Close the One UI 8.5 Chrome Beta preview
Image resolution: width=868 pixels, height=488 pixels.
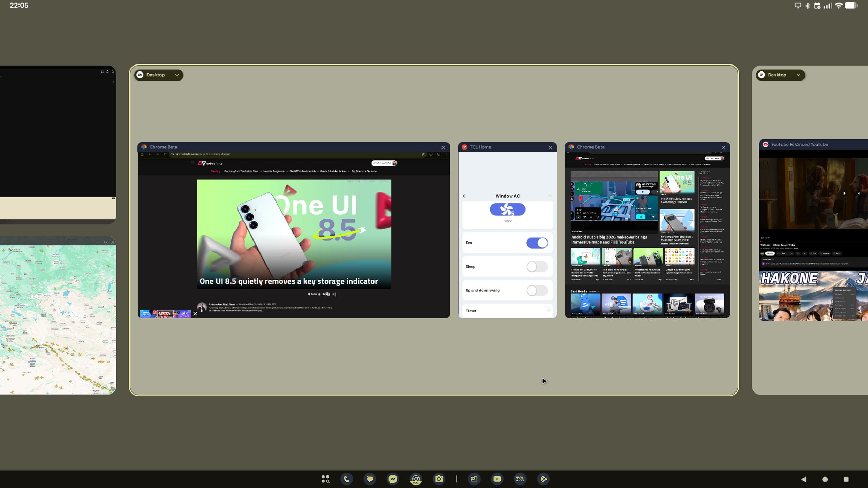(x=443, y=147)
